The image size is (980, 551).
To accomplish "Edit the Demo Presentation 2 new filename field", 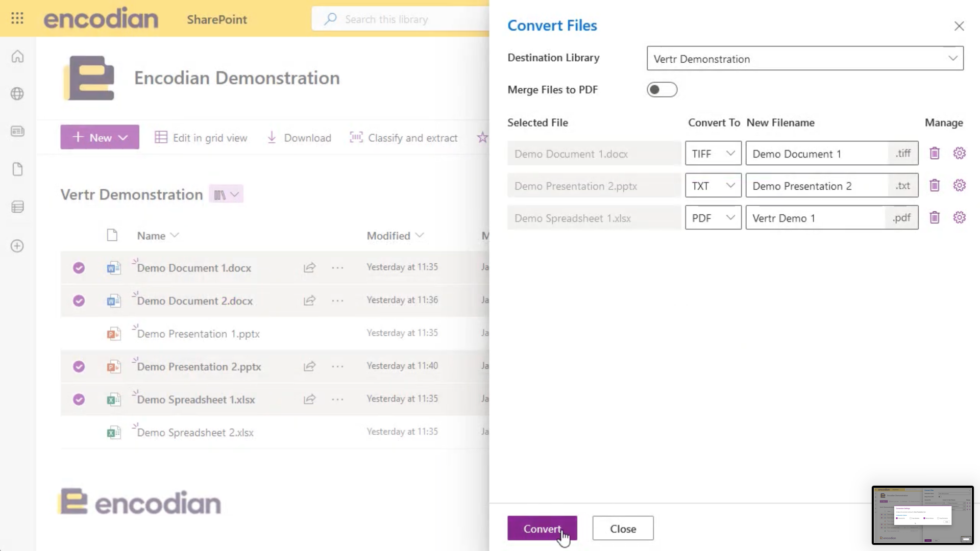I will (x=817, y=185).
